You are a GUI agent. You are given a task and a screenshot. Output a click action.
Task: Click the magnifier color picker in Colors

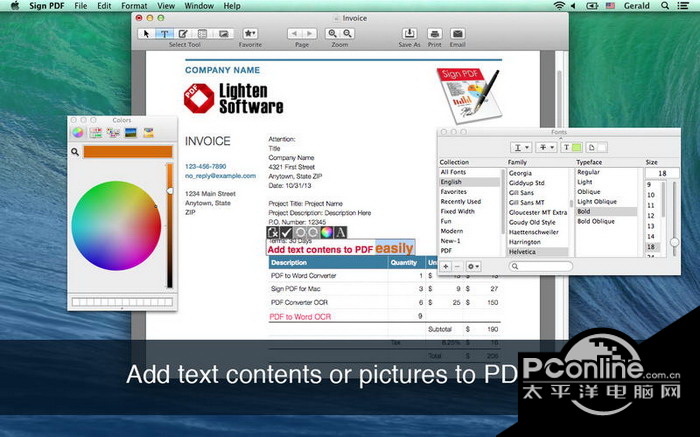(75, 152)
